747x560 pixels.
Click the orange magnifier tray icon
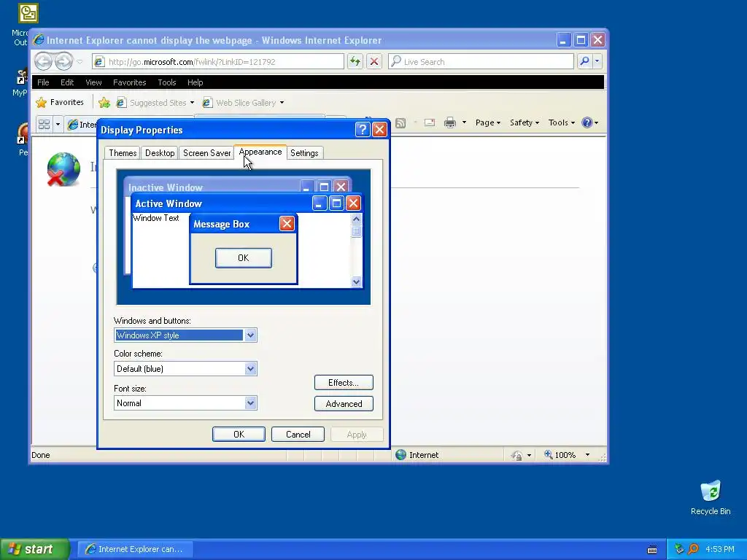tap(693, 549)
